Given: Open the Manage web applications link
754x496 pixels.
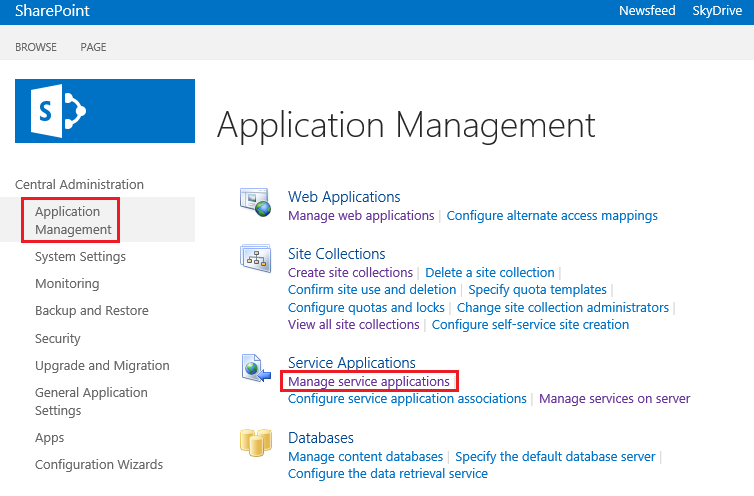Looking at the screenshot, I should (361, 215).
